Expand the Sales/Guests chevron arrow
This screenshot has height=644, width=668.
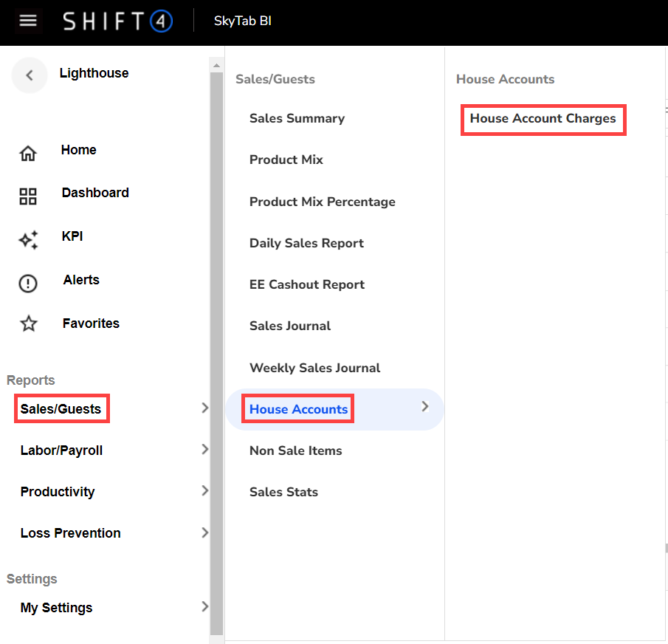click(205, 408)
